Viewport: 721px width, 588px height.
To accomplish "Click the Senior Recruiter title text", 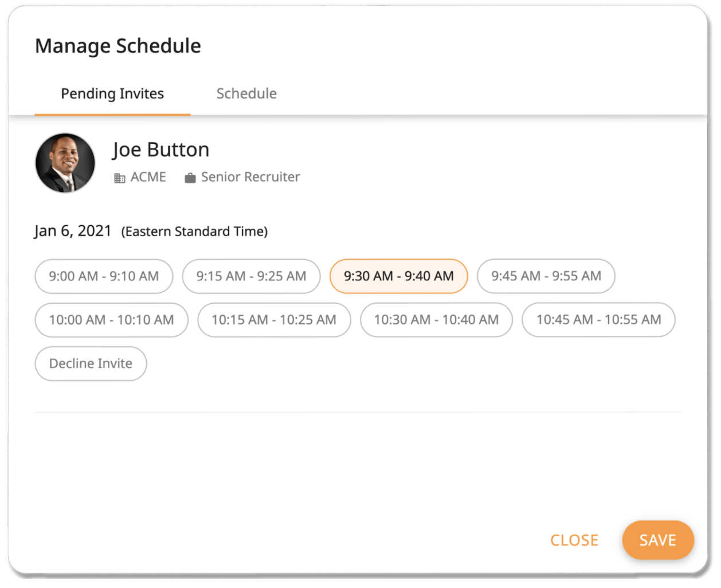I will 250,177.
